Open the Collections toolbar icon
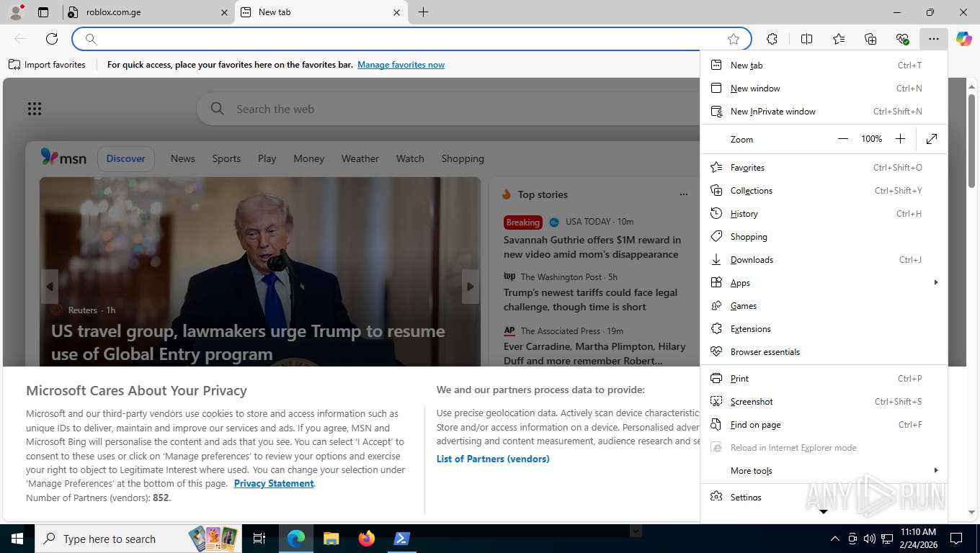 pyautogui.click(x=870, y=39)
